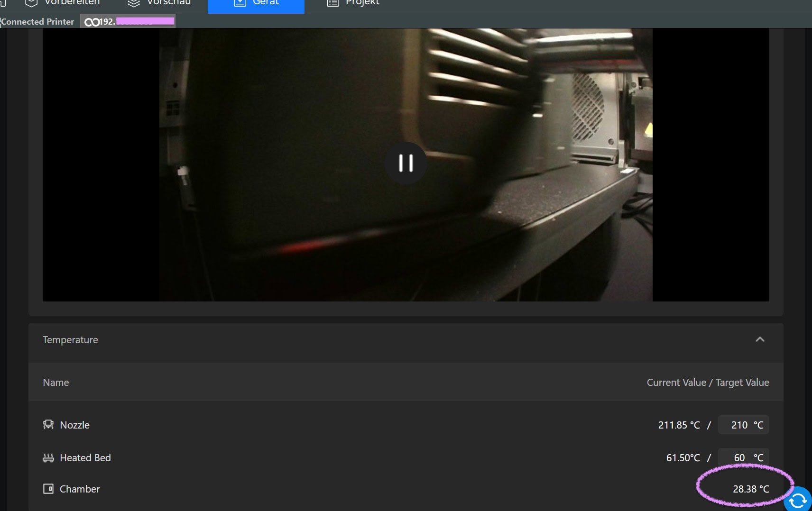
Task: Click the Temperature section title
Action: (x=70, y=340)
